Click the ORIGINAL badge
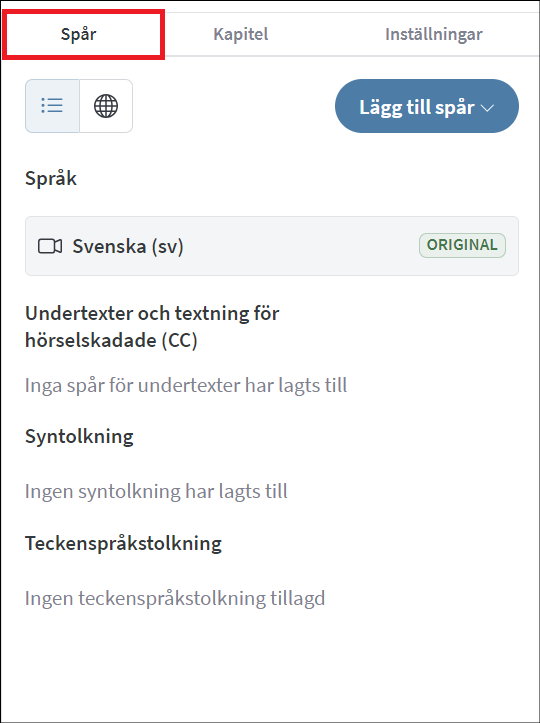 pos(462,245)
